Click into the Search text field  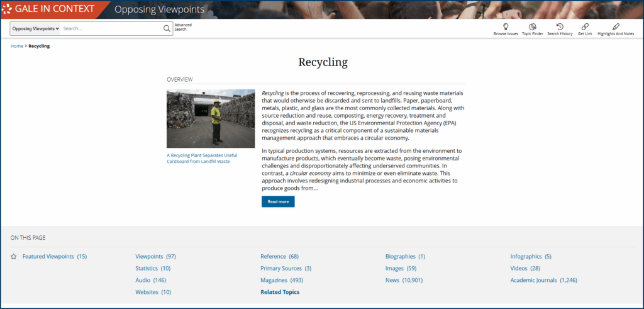[x=112, y=29]
